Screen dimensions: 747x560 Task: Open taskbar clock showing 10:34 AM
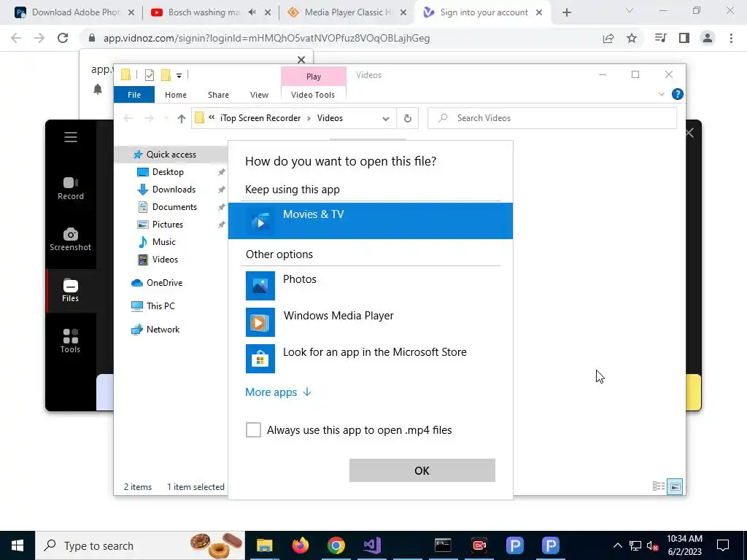click(x=684, y=545)
